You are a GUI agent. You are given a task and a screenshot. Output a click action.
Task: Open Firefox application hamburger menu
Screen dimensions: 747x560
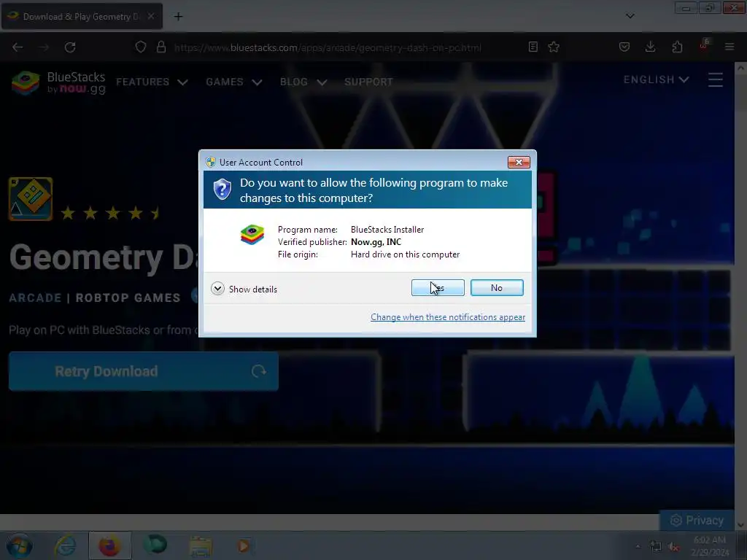coord(729,47)
